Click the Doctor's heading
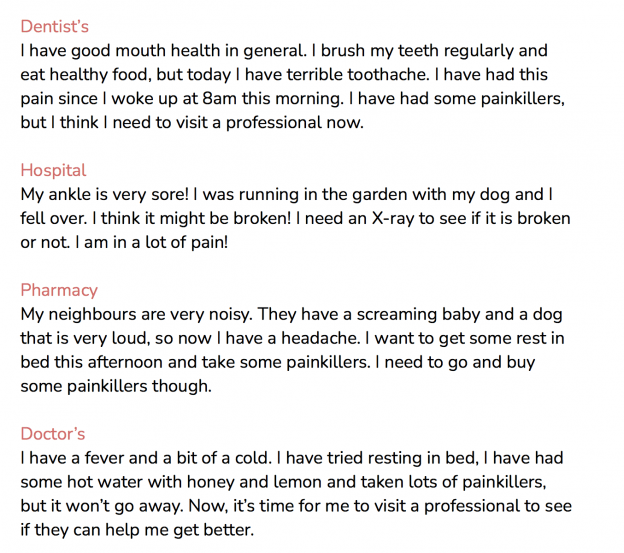624x553 pixels. [53, 434]
